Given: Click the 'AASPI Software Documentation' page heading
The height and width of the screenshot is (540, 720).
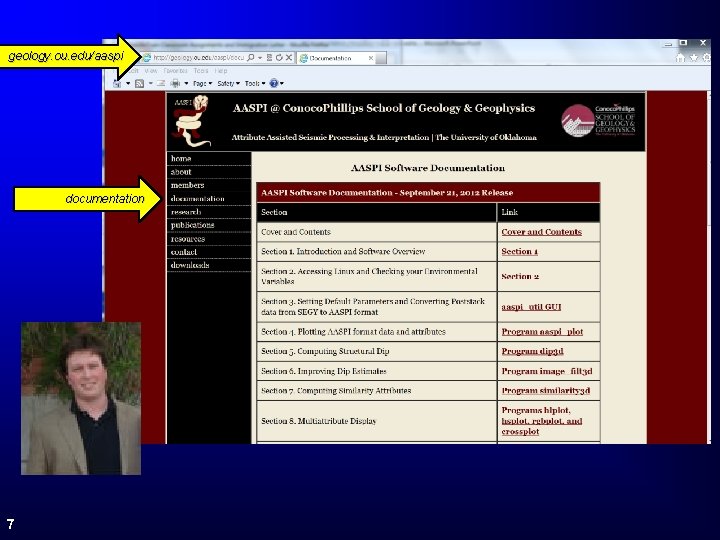Looking at the screenshot, I should 428,168.
